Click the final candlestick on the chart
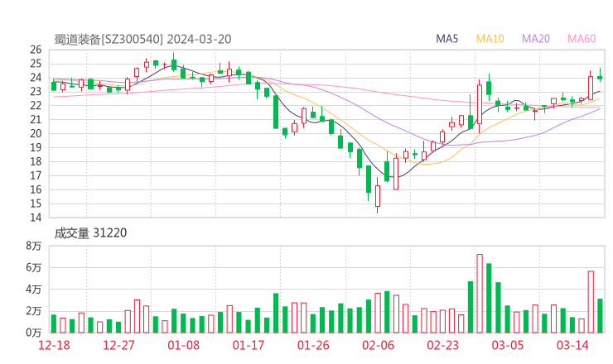This screenshot has height=364, width=613. coord(600,77)
